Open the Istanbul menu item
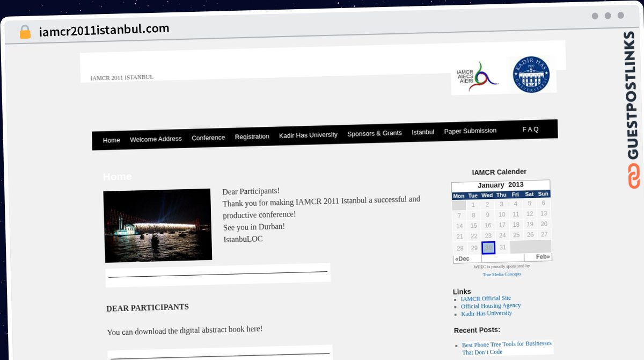The width and height of the screenshot is (644, 360). point(423,132)
